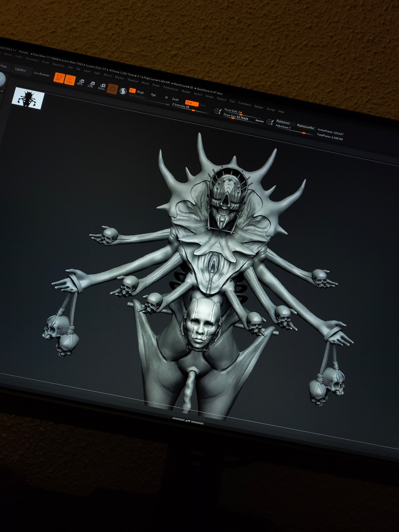Select the Scale transform tool
Screen dimensions: 399x532
[x=91, y=85]
